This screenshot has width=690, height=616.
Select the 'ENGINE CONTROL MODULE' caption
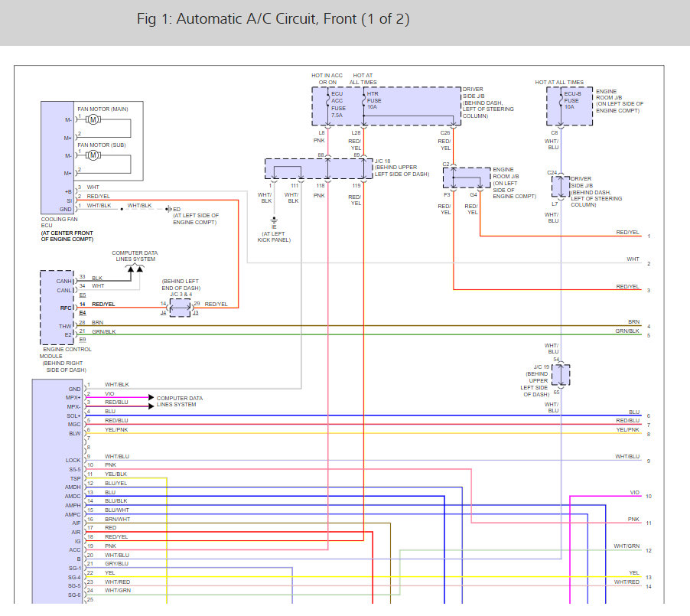click(x=66, y=353)
